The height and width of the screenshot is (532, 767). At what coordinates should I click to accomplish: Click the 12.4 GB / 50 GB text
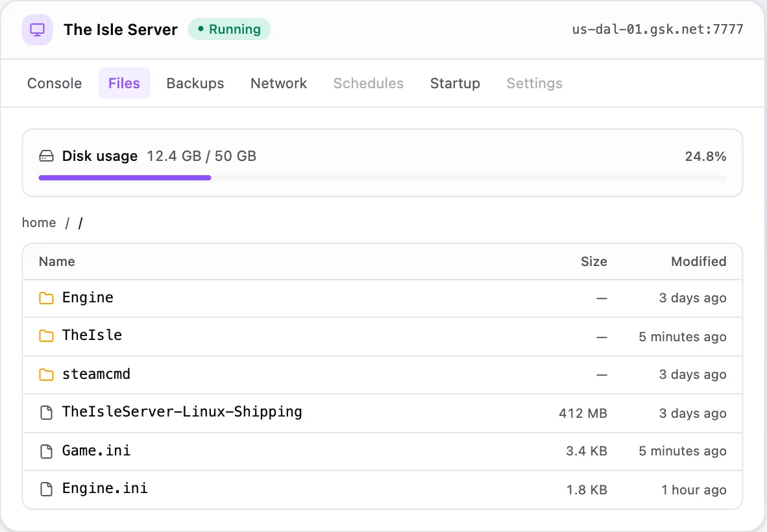coord(202,156)
